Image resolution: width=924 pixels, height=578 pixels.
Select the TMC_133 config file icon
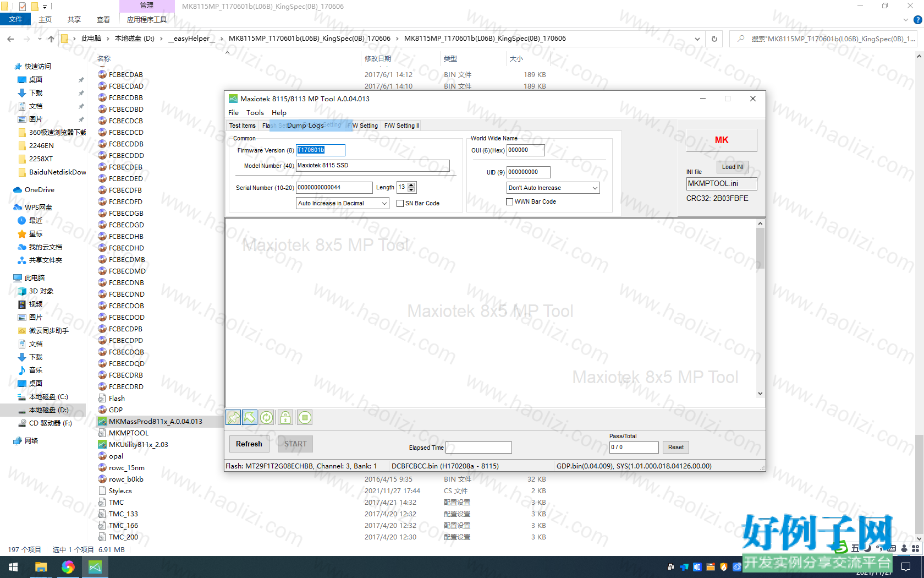coord(102,514)
